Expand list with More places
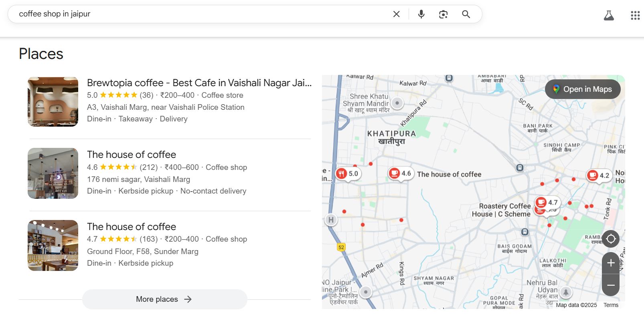Viewport: 644px width, 321px height. 164,299
